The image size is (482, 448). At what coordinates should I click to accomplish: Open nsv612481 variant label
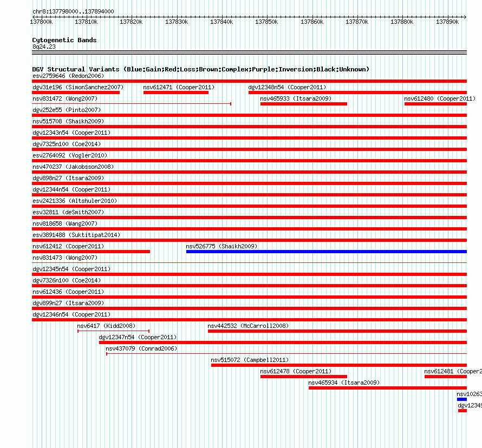(x=453, y=371)
